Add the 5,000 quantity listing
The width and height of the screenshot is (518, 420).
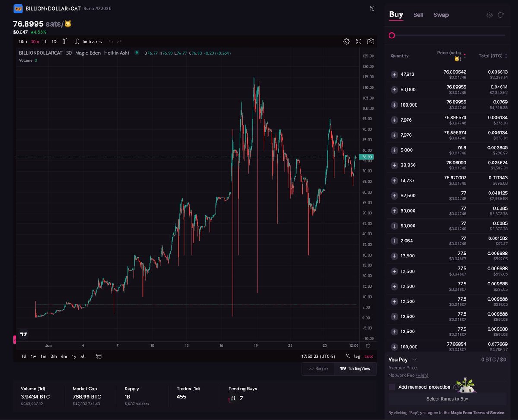coord(394,150)
